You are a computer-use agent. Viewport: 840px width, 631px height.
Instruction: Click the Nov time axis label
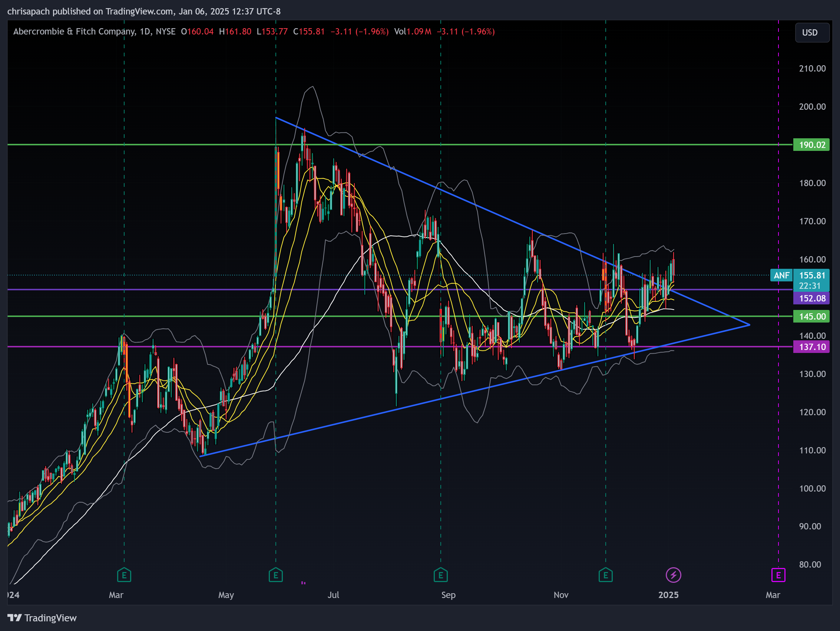coord(561,595)
